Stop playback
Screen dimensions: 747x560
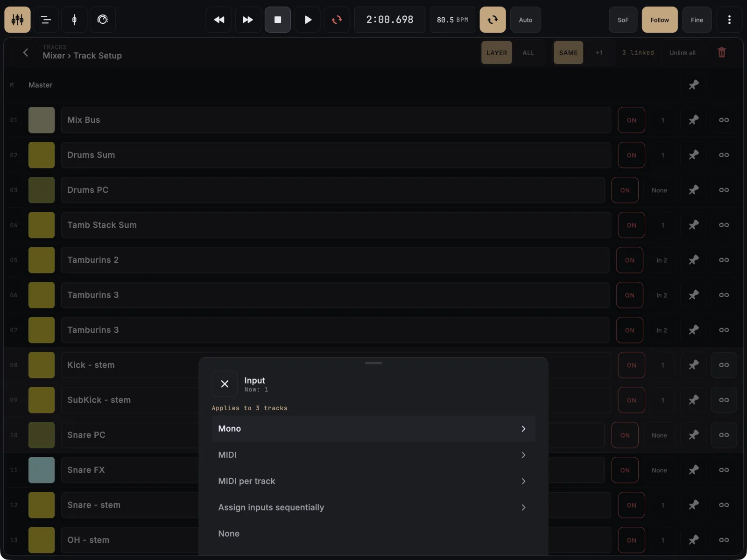click(278, 20)
